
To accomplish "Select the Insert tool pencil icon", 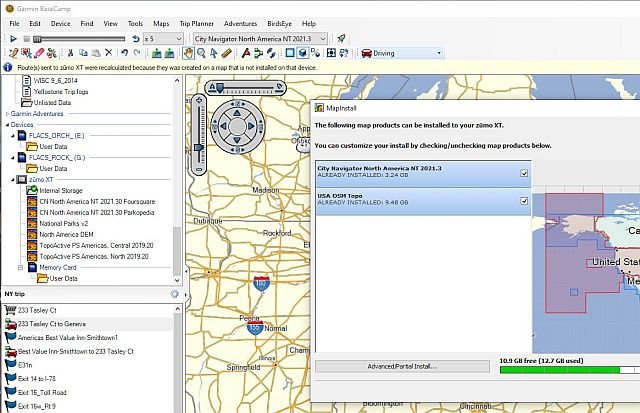I will (x=13, y=53).
